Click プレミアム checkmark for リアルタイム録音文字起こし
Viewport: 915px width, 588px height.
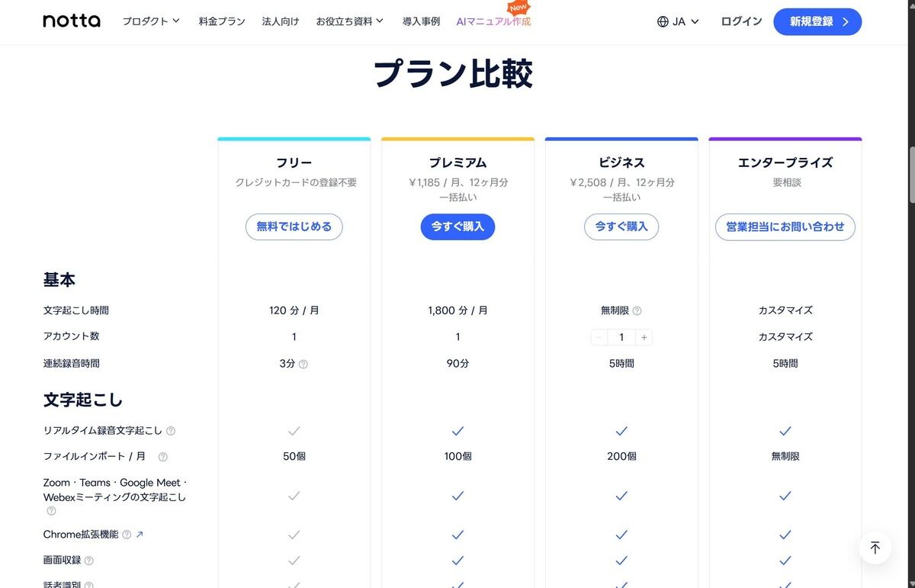[x=457, y=431]
